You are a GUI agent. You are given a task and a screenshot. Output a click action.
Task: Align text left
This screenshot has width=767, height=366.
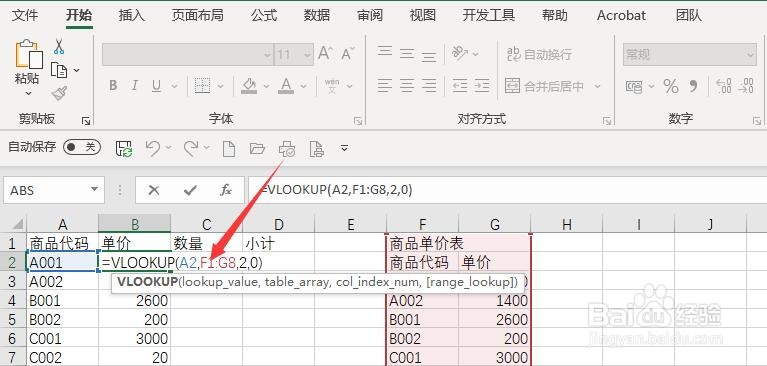point(385,86)
